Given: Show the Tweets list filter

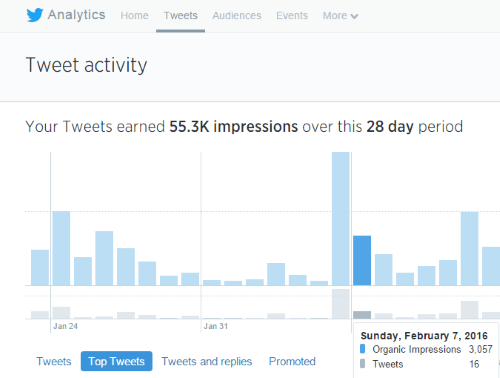Looking at the screenshot, I should pos(54,361).
